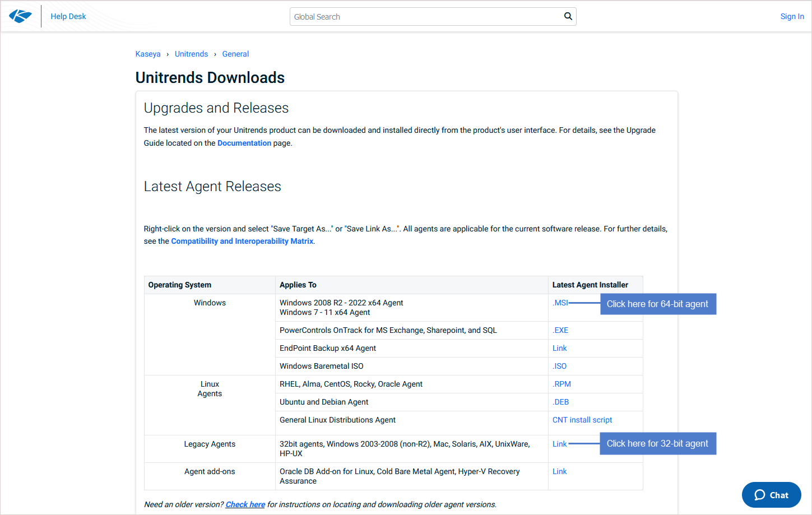
Task: Open the Legacy Agents link
Action: click(x=559, y=444)
